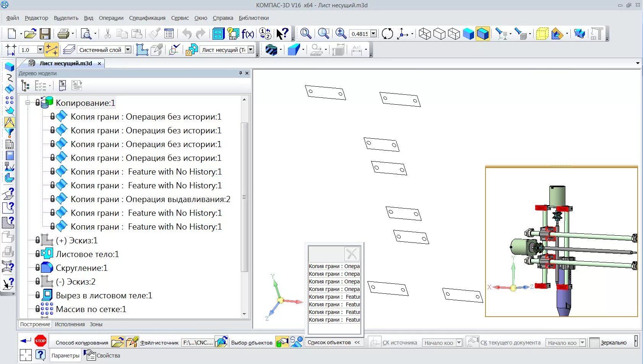
Task: Select Листовое тело:1 in the tree
Action: 87,254
